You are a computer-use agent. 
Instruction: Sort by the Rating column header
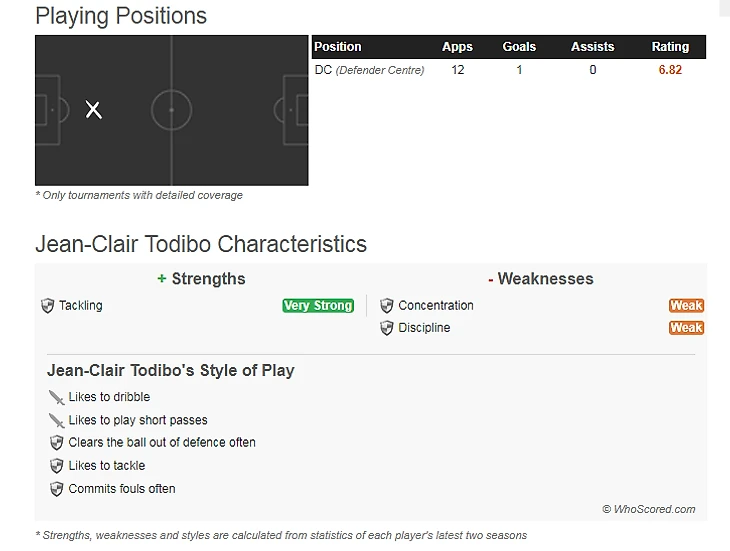(670, 47)
